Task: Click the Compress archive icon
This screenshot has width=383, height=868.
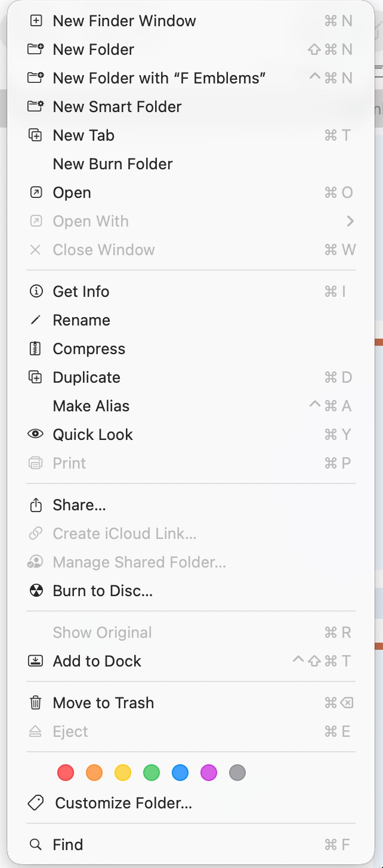Action: point(36,349)
